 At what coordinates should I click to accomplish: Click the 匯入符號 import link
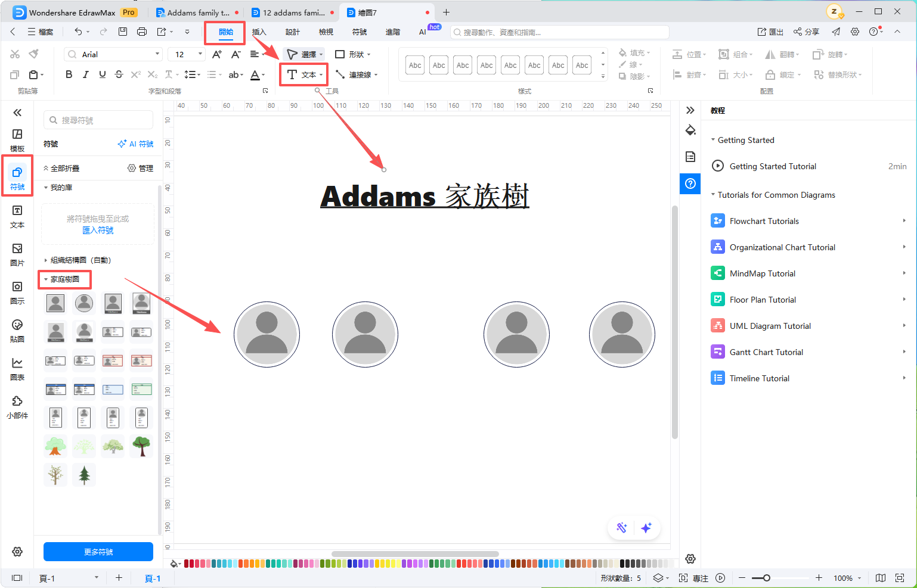(x=98, y=230)
